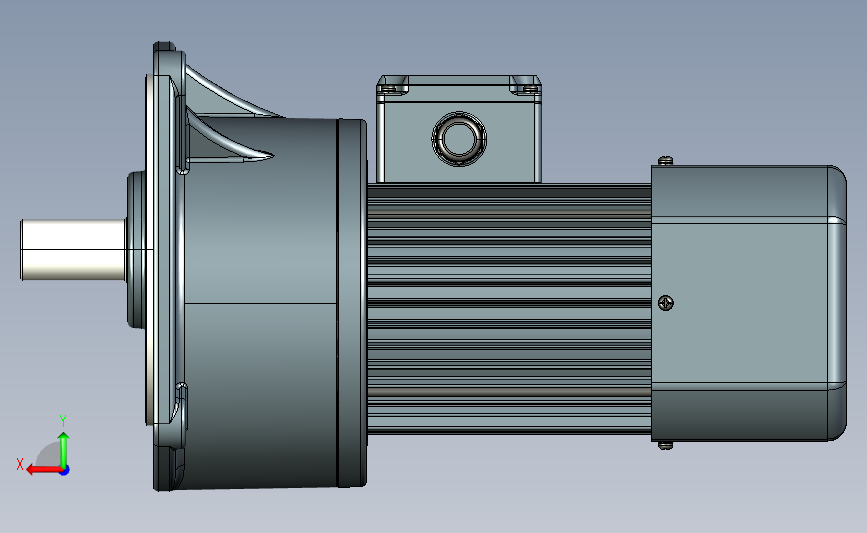Pick the shaft boss ring around the output shaft
This screenshot has width=867, height=533.
pyautogui.click(x=136, y=249)
